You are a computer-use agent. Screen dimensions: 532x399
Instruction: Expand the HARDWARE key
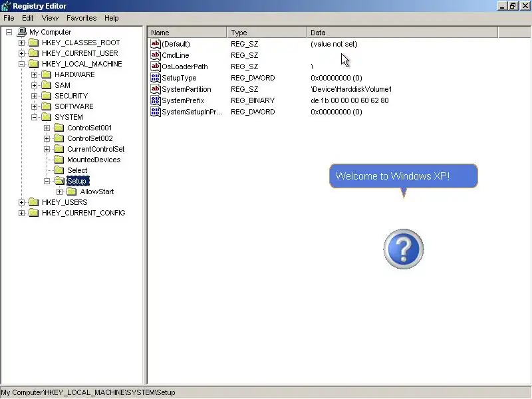click(35, 74)
